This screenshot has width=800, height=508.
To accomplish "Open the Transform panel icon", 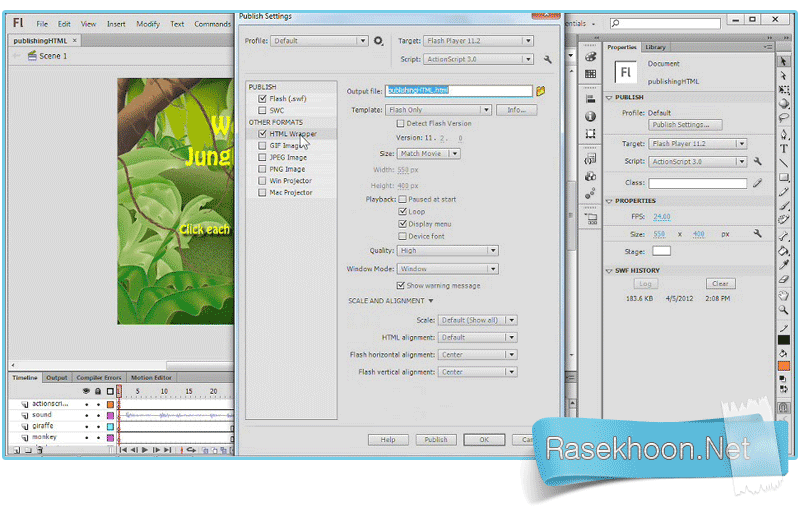I will (x=590, y=134).
